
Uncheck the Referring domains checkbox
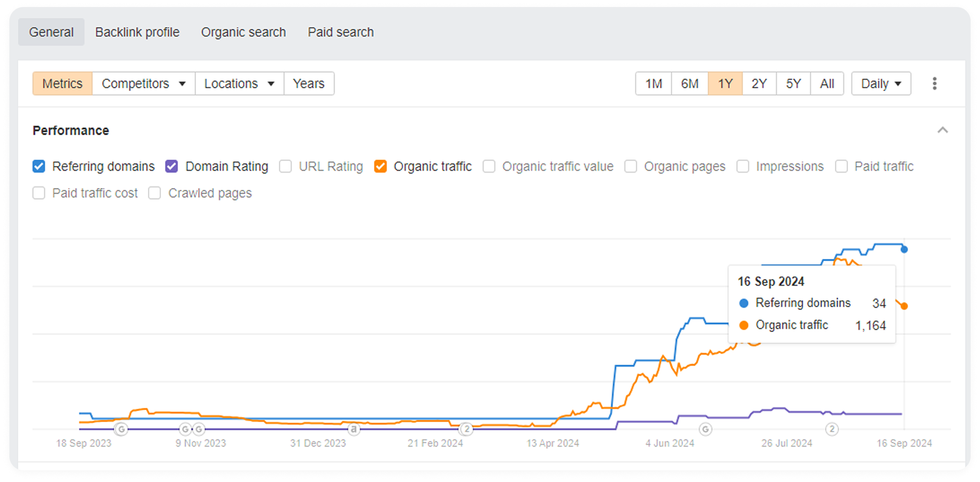tap(39, 167)
